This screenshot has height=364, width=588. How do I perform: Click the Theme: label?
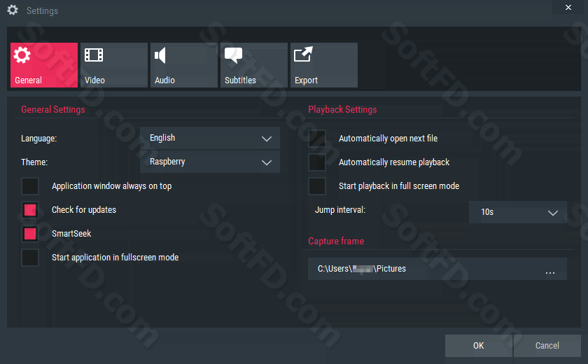34,162
